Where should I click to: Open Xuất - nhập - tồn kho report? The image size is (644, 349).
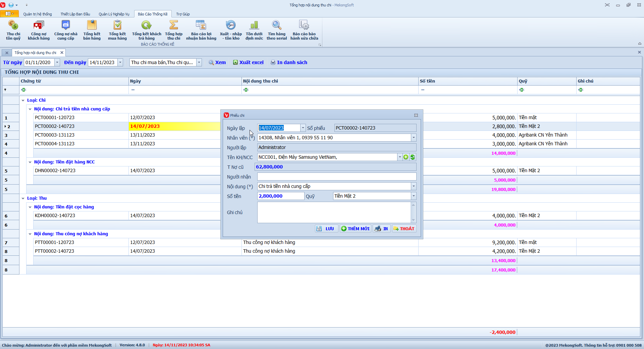(231, 30)
